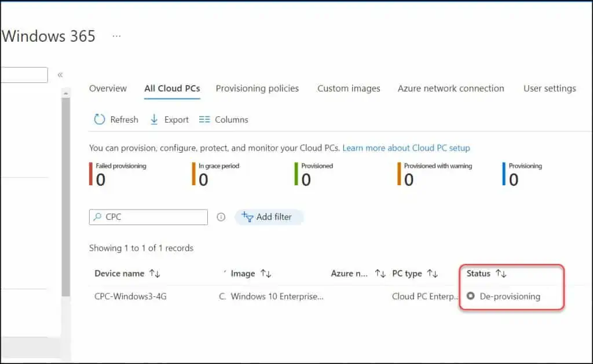The image size is (593, 364).
Task: Click the info icon next to search box
Action: [x=221, y=217]
